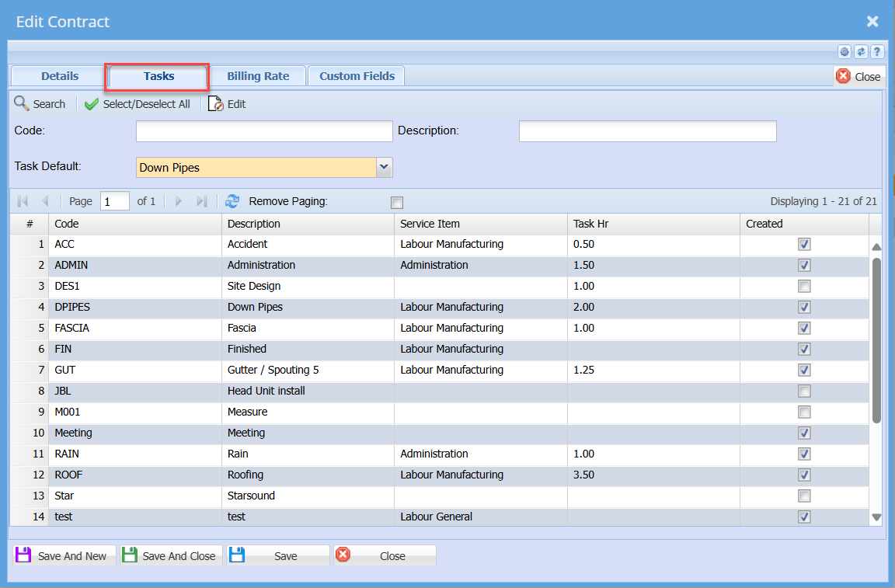
Task: Click the Edit document icon
Action: point(216,104)
